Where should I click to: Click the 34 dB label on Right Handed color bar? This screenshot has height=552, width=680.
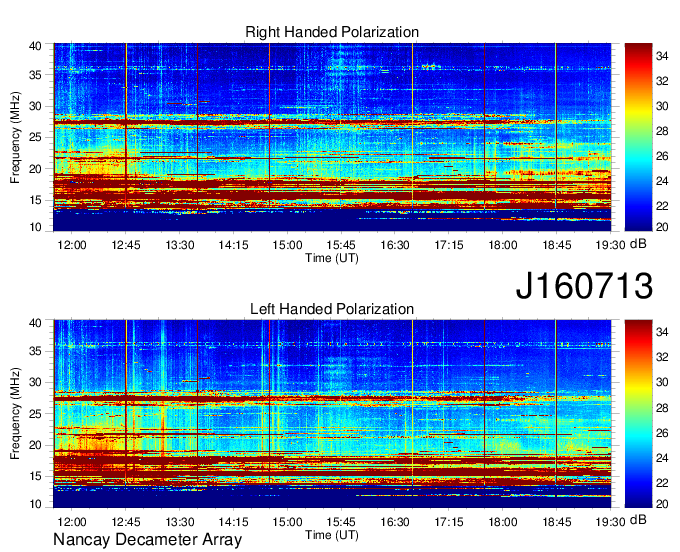point(662,56)
